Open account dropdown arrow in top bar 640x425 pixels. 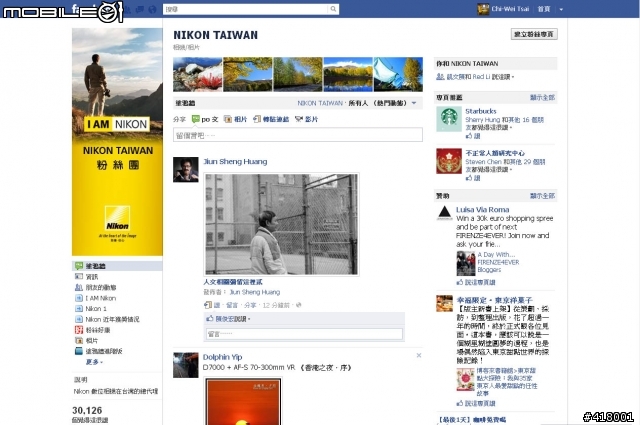coord(561,9)
